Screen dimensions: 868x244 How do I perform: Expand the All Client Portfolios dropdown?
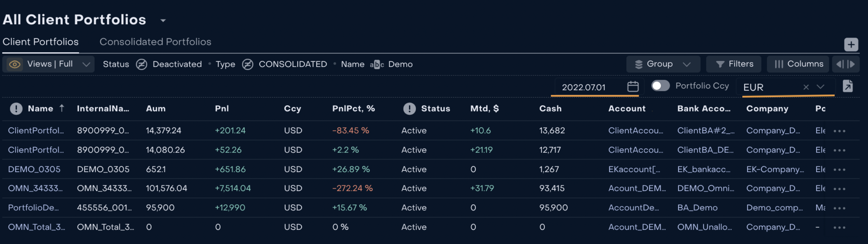pos(163,20)
